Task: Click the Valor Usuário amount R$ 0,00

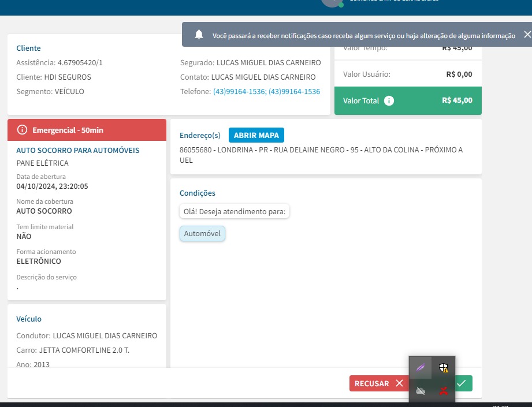Action: (x=459, y=74)
